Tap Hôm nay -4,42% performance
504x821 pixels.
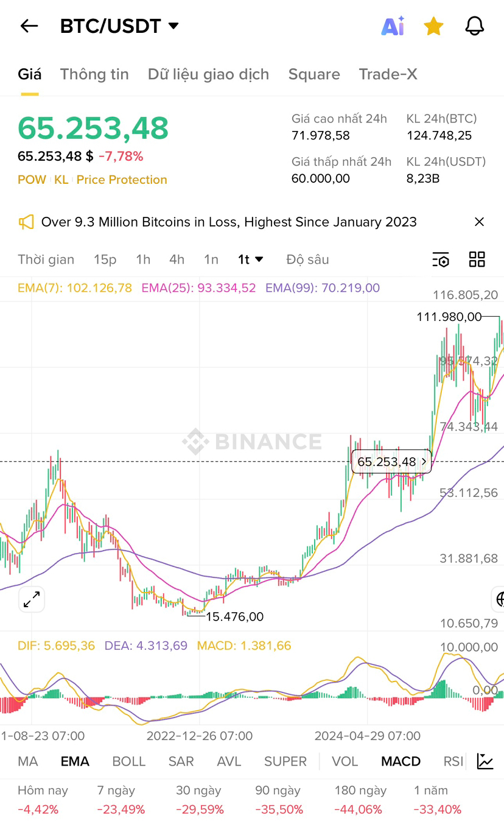click(x=43, y=800)
